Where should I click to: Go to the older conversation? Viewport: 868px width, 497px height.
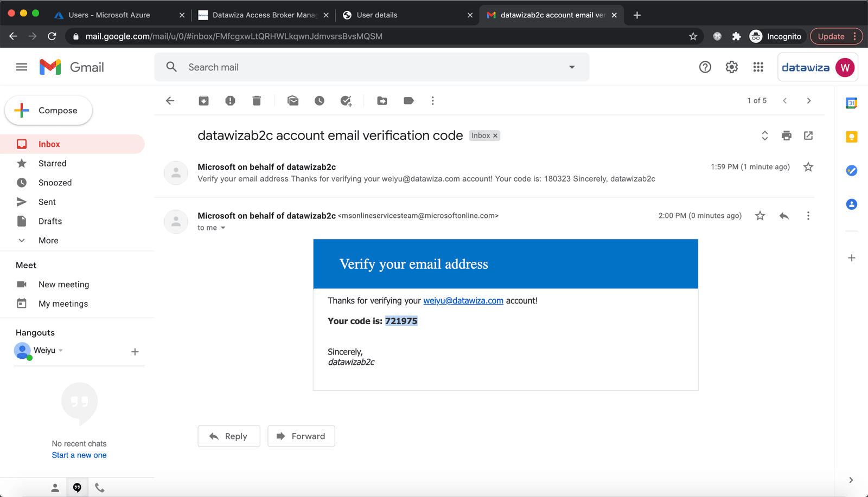point(809,101)
